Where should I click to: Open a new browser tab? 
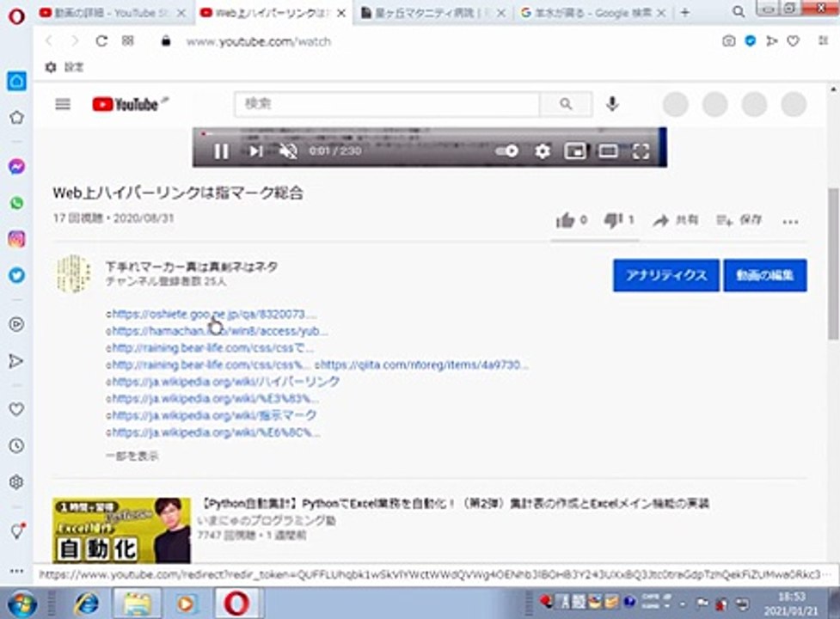point(685,13)
